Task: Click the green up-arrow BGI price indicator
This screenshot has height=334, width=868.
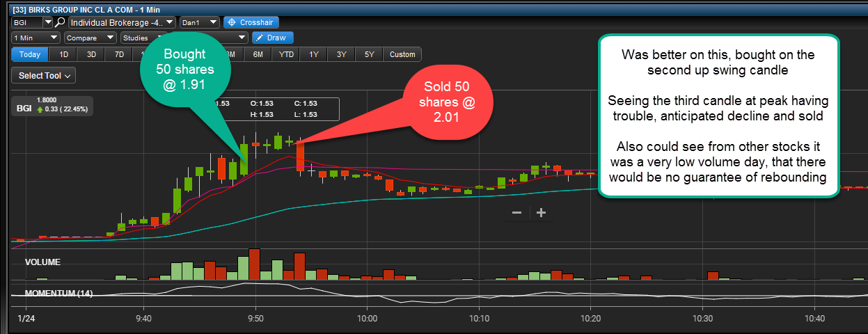Action: 41,109
